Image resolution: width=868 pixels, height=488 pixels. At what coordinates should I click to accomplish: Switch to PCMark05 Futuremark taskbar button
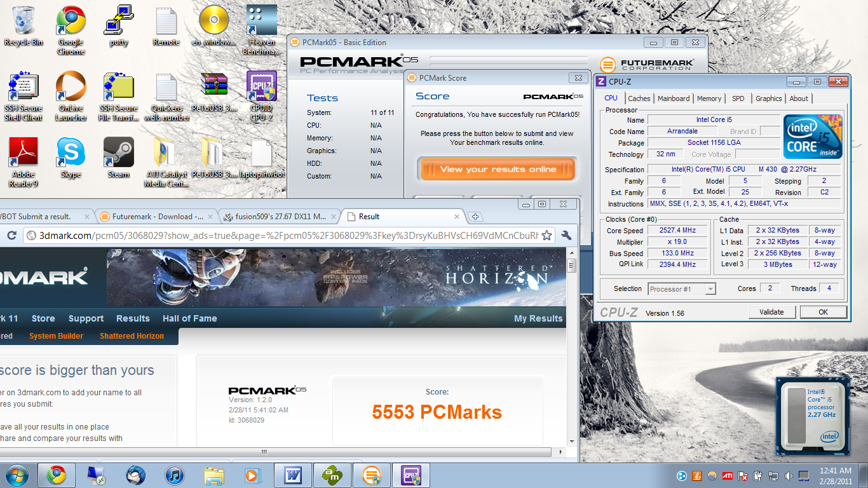[x=372, y=475]
